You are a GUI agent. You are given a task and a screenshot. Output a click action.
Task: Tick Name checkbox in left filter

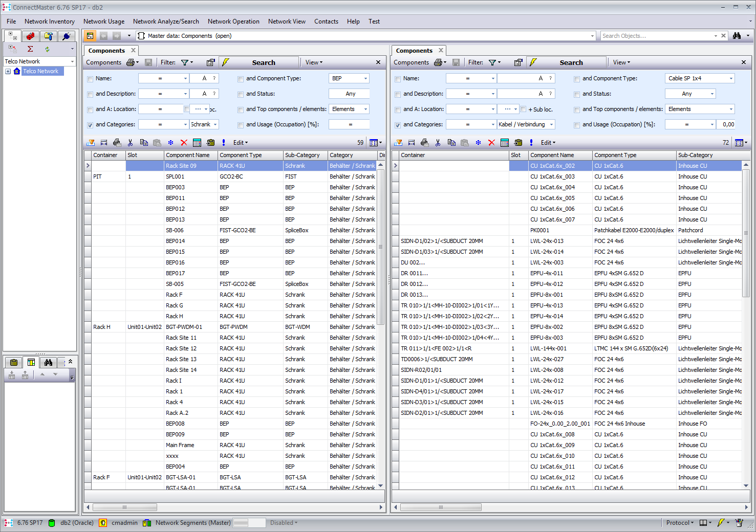coord(90,79)
